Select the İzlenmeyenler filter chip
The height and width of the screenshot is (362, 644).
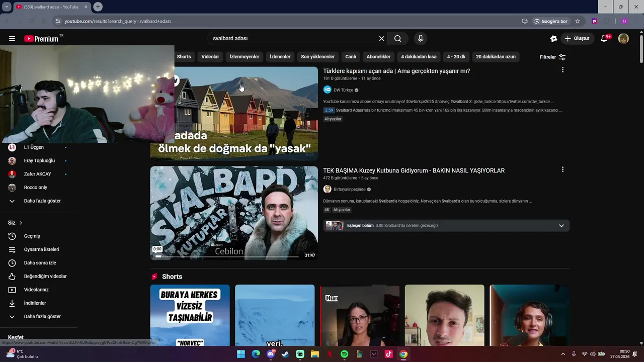(x=245, y=57)
